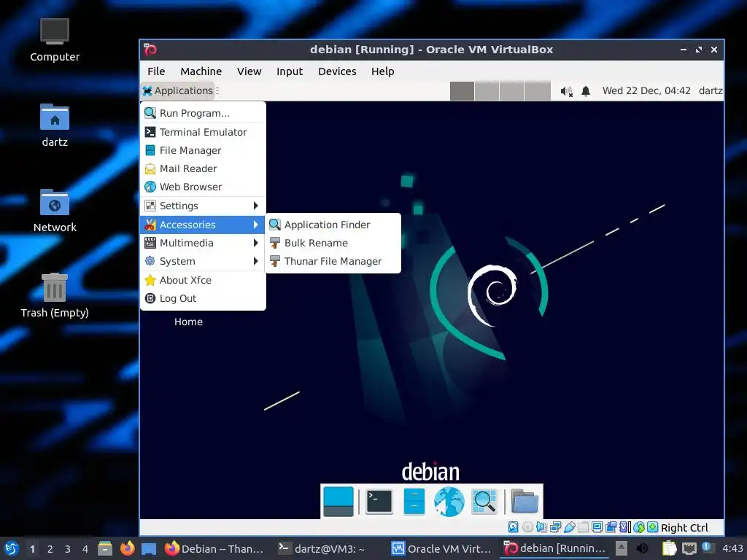747x560 pixels.
Task: Click the Right Ctrl host key label
Action: (684, 528)
